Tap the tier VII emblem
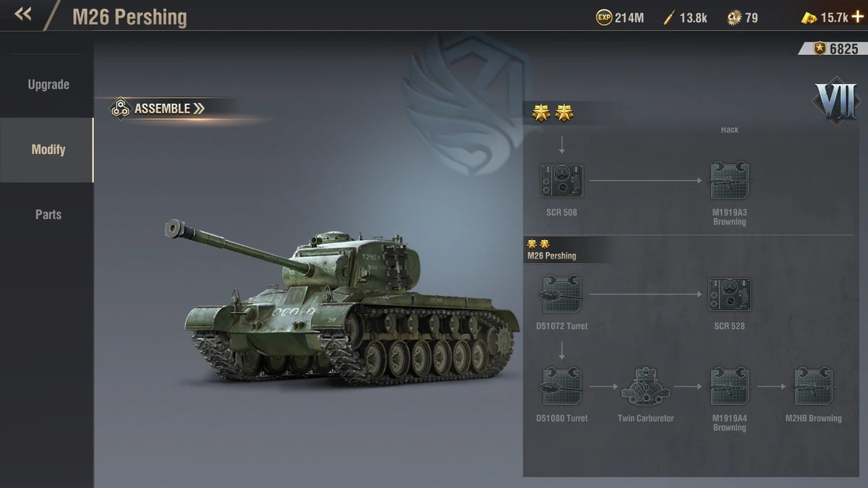 tap(837, 100)
